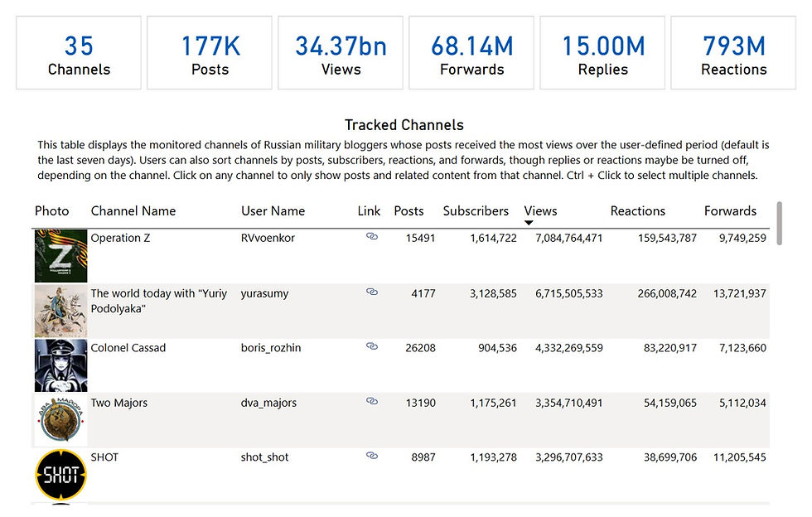Click the 26208 posts value
Image resolution: width=812 pixels, height=517 pixels.
pos(421,348)
